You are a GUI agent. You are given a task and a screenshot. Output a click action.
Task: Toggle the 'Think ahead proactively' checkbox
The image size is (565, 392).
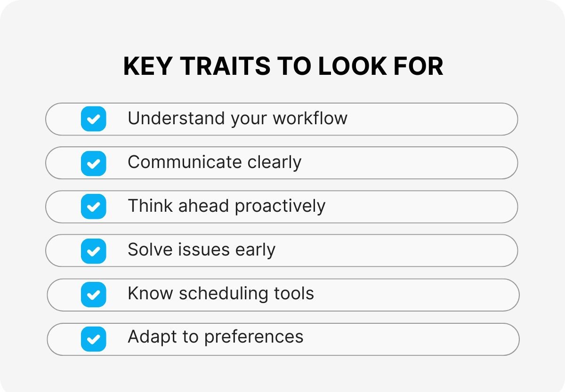coord(93,207)
